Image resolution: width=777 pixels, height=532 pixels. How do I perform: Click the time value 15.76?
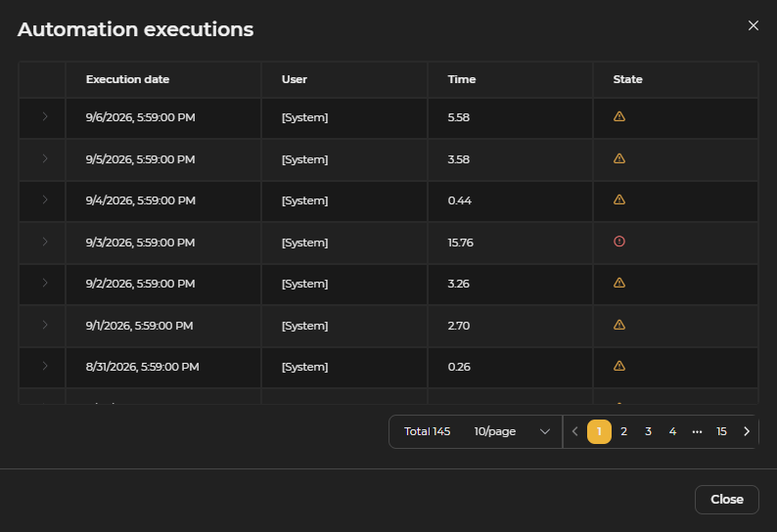click(x=460, y=243)
